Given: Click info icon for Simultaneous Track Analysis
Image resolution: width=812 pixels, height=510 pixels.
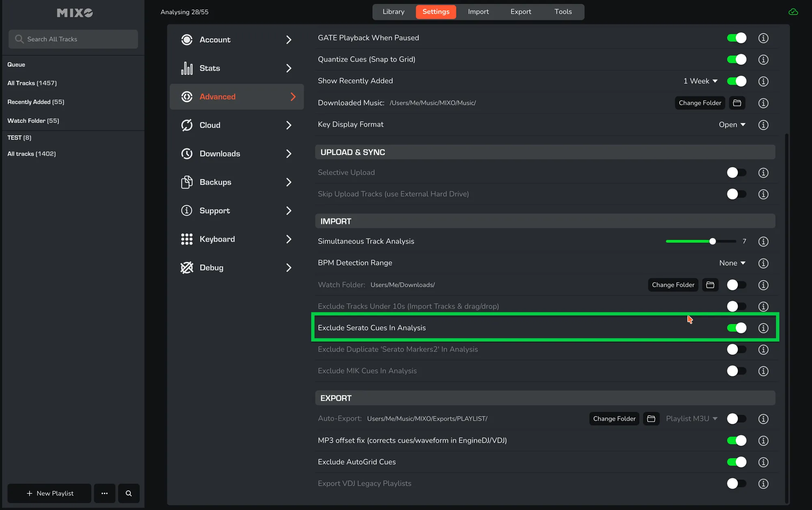Looking at the screenshot, I should (x=763, y=241).
